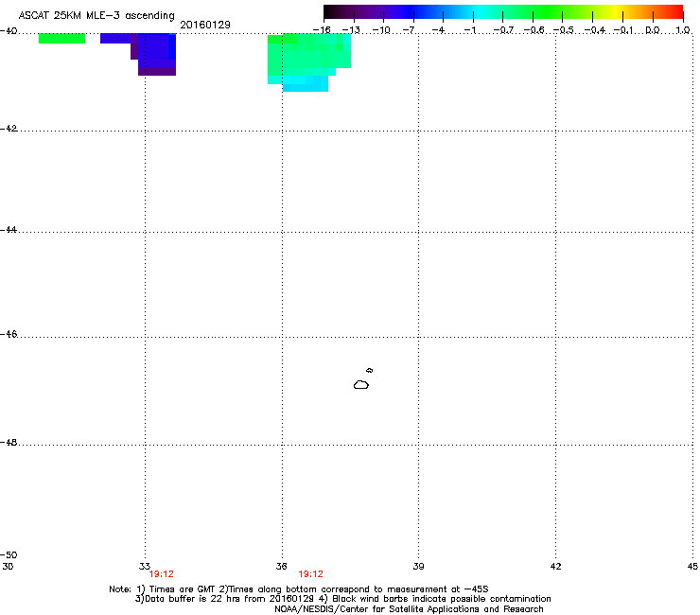700x615 pixels.
Task: Click the longitude label 30
Action: 8,567
